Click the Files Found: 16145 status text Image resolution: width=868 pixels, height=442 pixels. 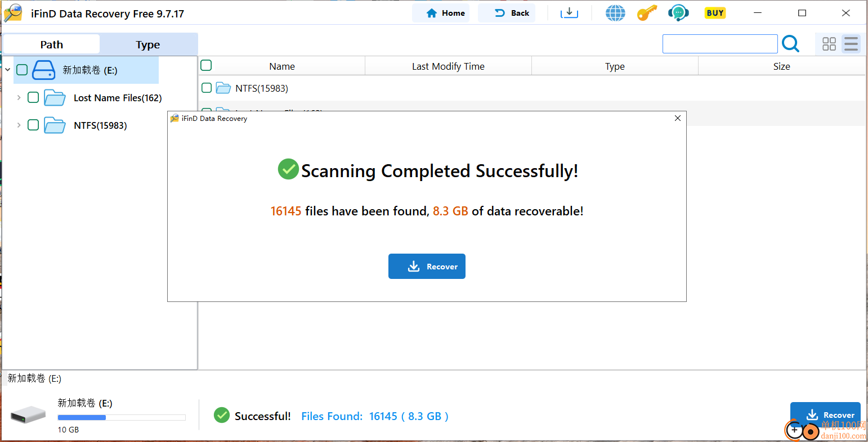pos(375,416)
